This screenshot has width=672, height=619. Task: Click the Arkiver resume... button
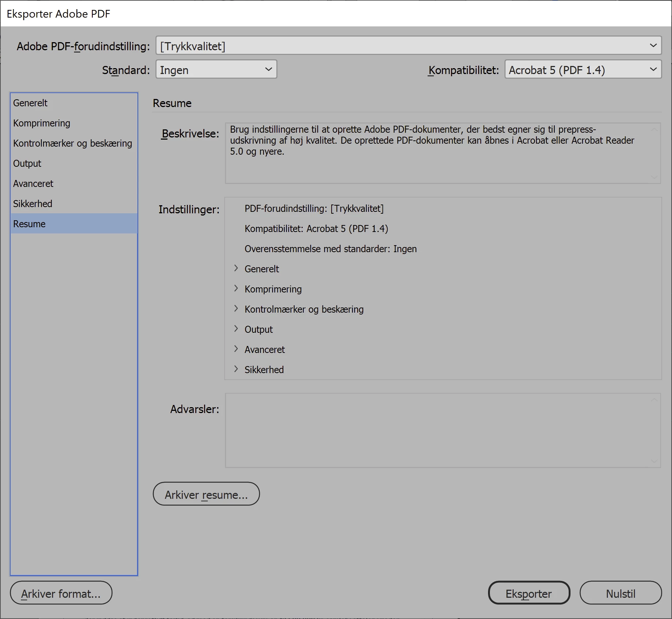pos(206,494)
